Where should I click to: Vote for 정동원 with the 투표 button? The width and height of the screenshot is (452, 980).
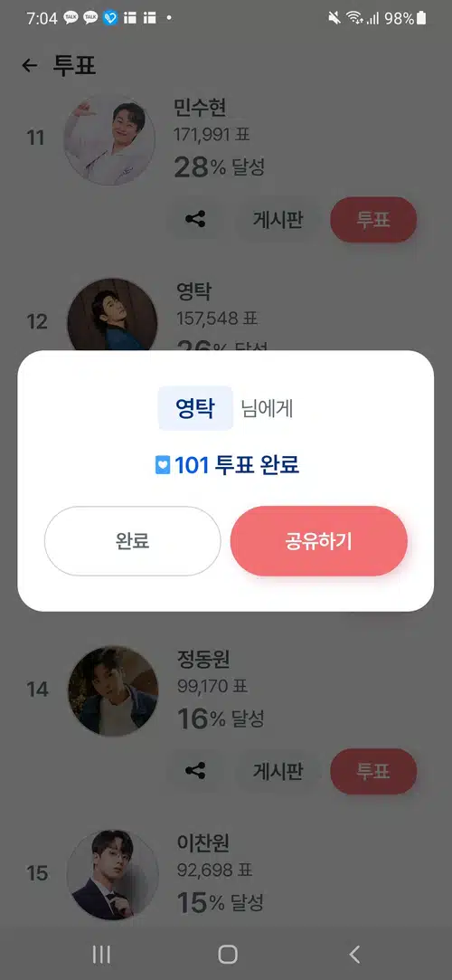(x=373, y=771)
